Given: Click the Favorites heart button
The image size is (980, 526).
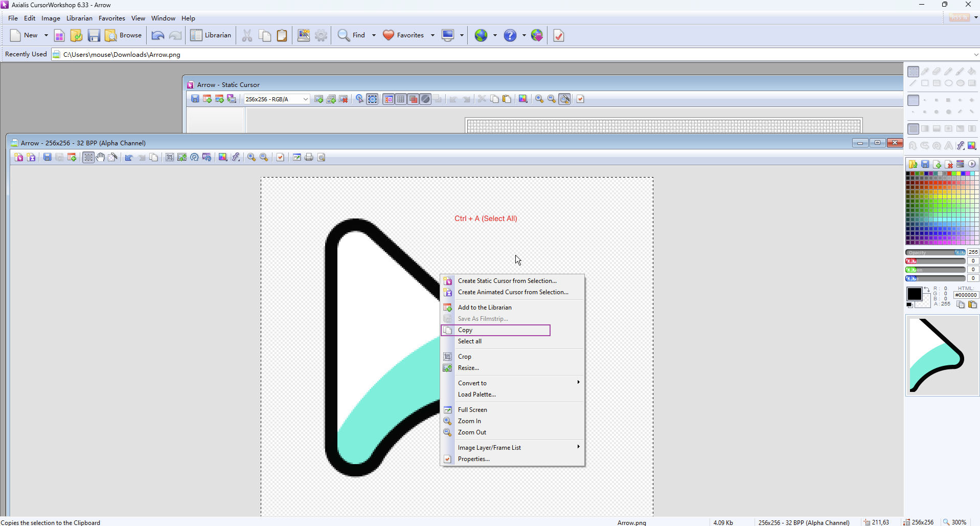Looking at the screenshot, I should coord(403,35).
